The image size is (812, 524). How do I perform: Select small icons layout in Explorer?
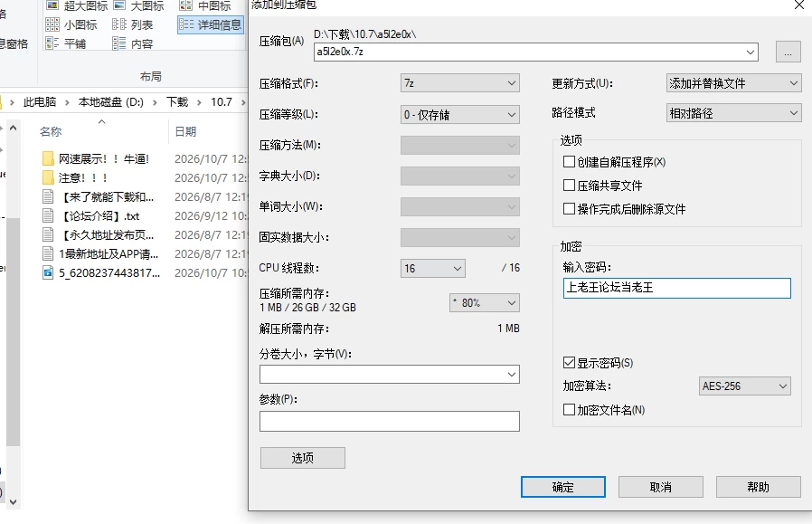[x=71, y=24]
